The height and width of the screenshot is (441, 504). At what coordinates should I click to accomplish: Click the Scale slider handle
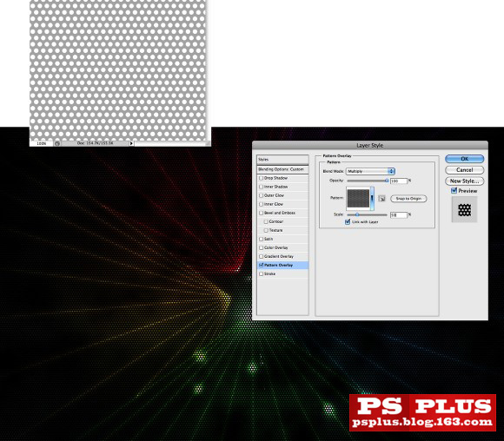click(357, 214)
